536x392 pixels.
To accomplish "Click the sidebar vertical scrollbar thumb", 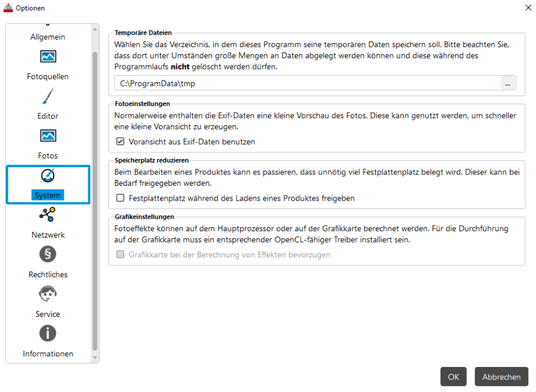I will pyautogui.click(x=95, y=201).
